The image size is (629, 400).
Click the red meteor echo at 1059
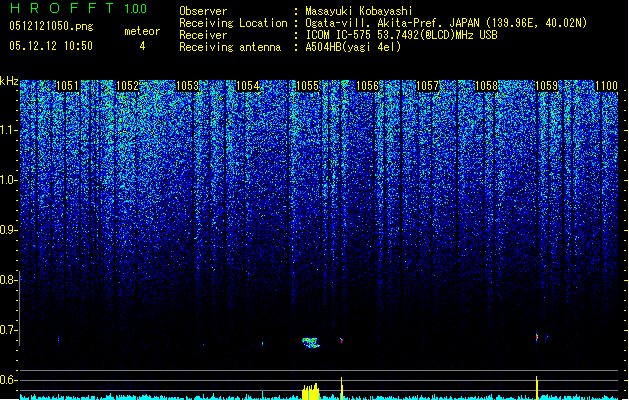(537, 336)
